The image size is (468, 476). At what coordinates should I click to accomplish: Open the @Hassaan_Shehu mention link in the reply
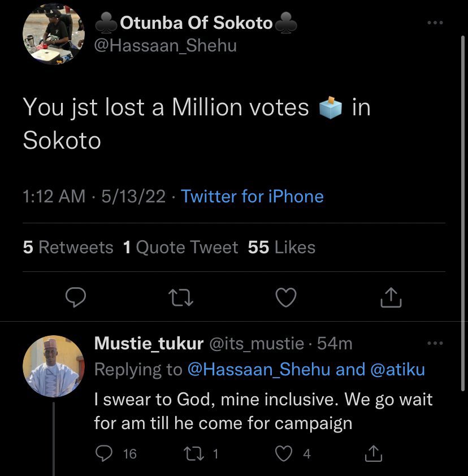[x=259, y=370]
